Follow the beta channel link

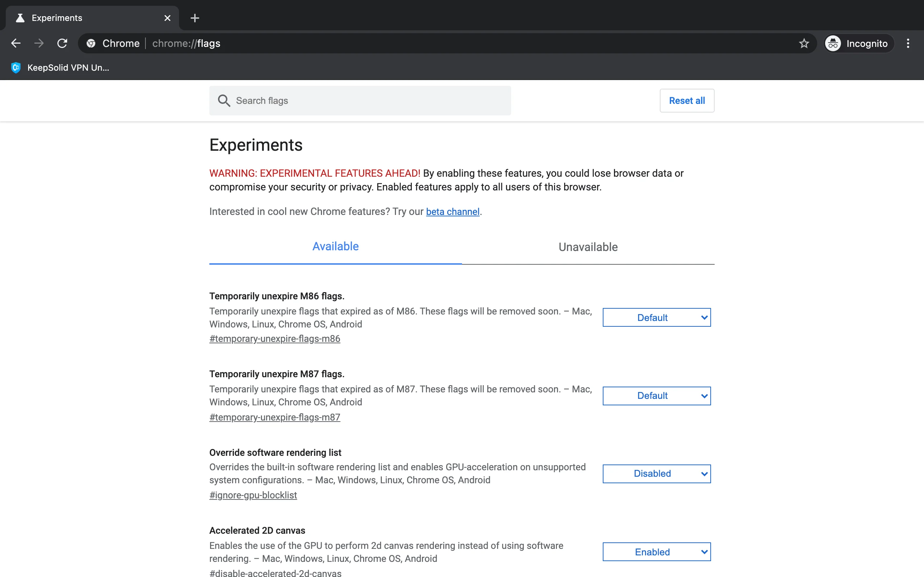pyautogui.click(x=453, y=212)
